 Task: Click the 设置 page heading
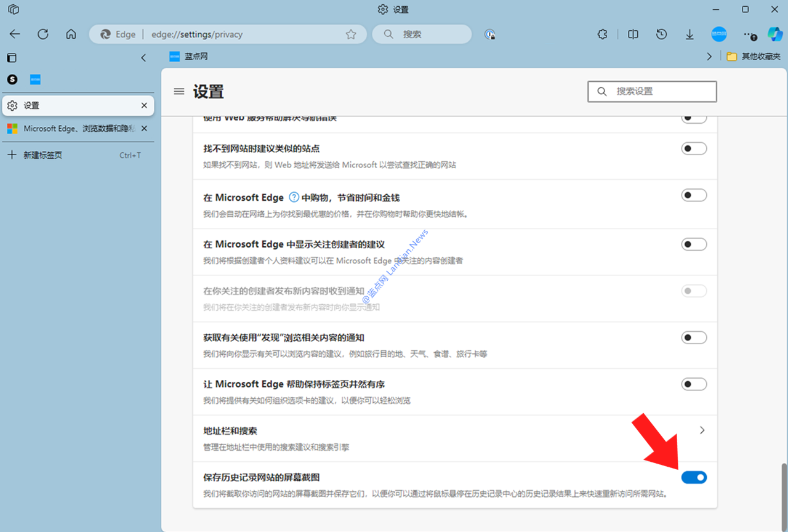(x=208, y=91)
